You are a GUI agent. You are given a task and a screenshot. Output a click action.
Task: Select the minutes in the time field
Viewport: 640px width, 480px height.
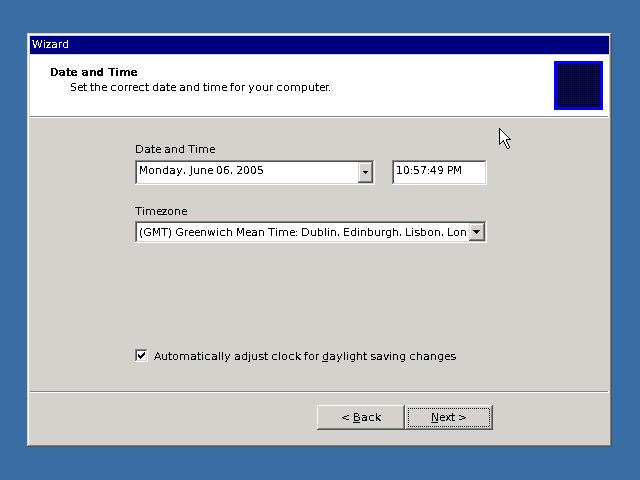(418, 171)
